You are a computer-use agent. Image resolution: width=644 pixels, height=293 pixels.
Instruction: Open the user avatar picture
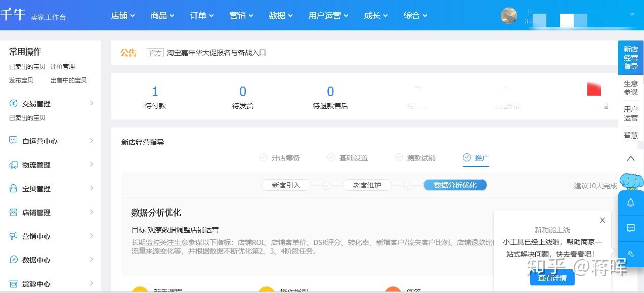[x=509, y=16]
